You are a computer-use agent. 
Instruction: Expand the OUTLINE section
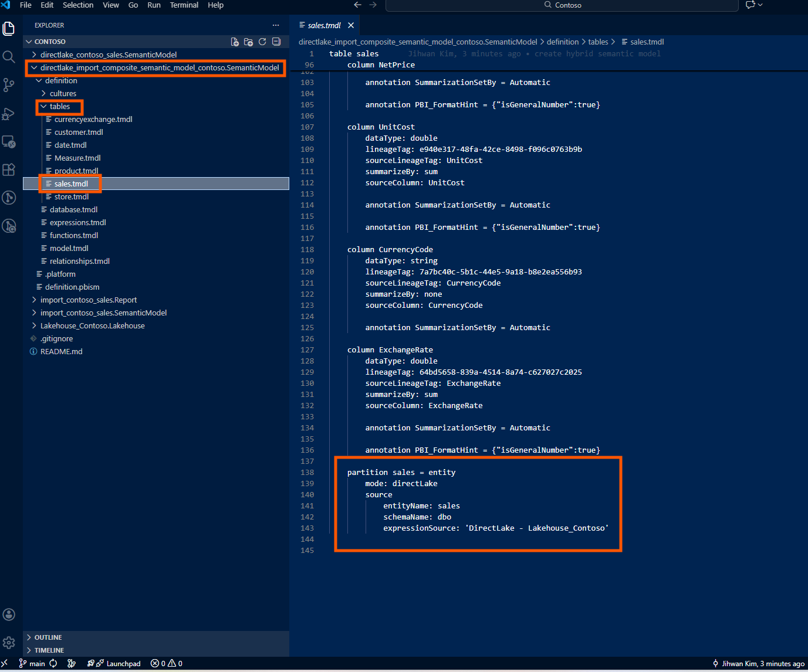click(156, 637)
